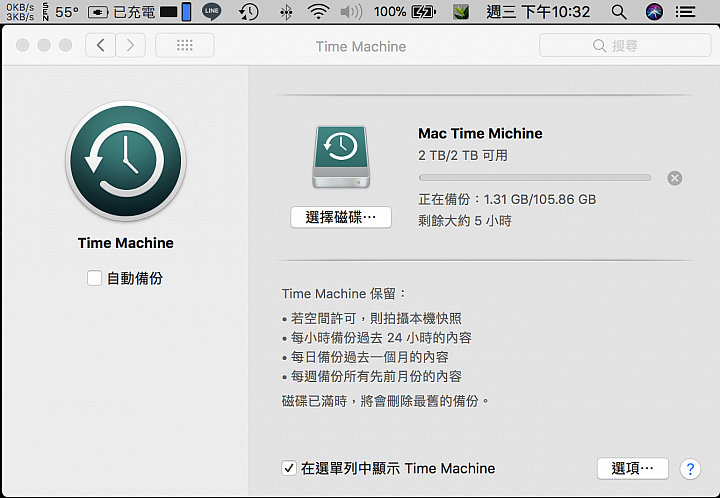Click the Time Machine 保留： heading

344,294
